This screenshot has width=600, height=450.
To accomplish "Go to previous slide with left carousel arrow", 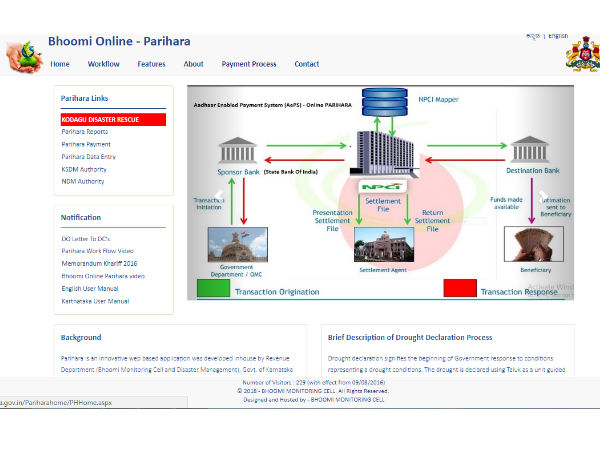I will (219, 196).
